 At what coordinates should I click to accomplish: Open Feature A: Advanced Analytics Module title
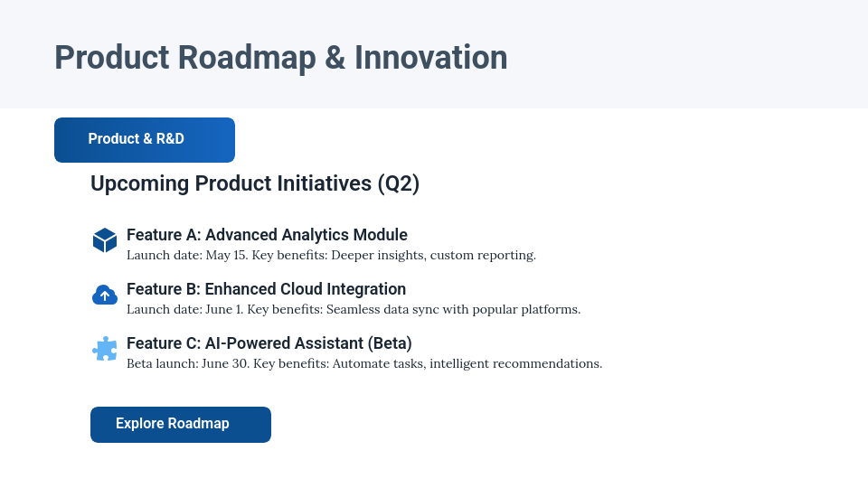[x=267, y=235]
